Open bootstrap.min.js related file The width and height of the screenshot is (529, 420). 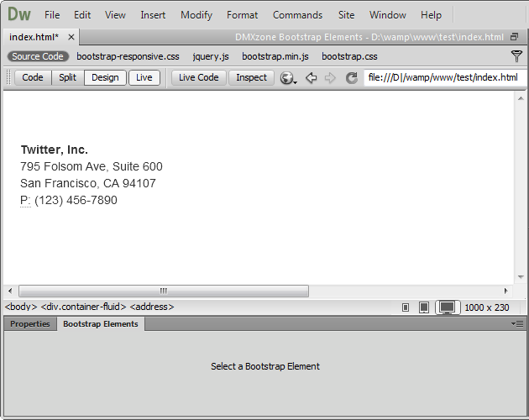click(x=275, y=56)
